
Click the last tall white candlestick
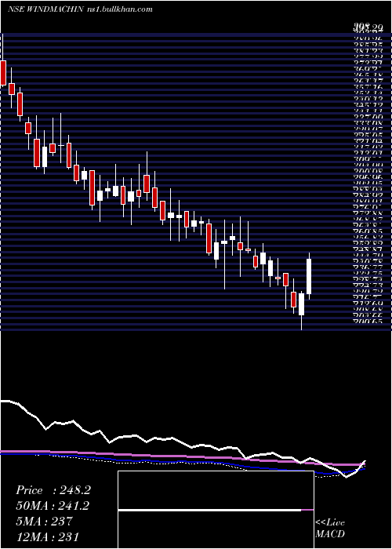(x=309, y=276)
